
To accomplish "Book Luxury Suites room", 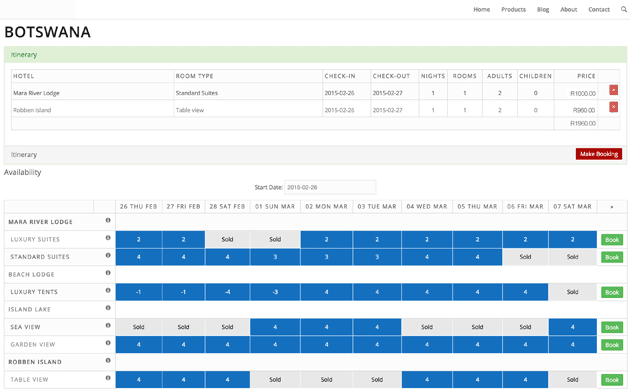I will 612,240.
